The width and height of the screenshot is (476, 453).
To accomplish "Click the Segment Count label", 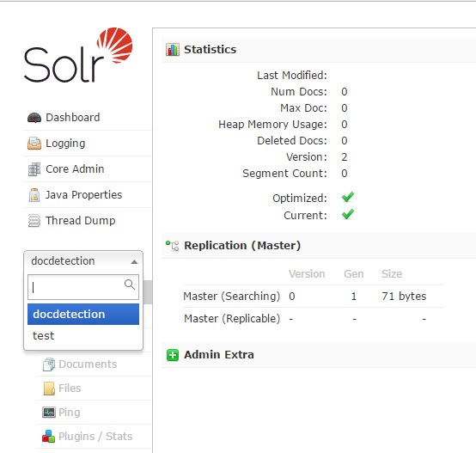I will (284, 174).
